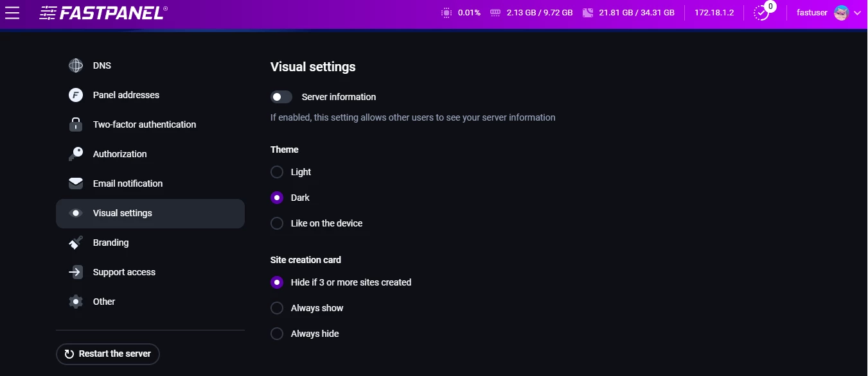
Task: Open the hamburger menu
Action: [12, 12]
